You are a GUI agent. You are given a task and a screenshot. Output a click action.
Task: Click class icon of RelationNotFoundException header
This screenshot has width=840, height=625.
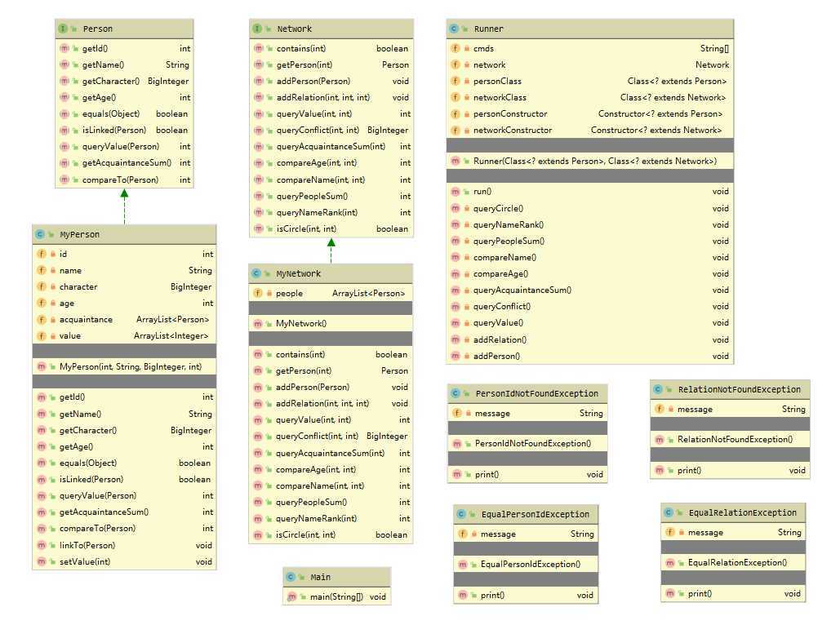coord(658,389)
